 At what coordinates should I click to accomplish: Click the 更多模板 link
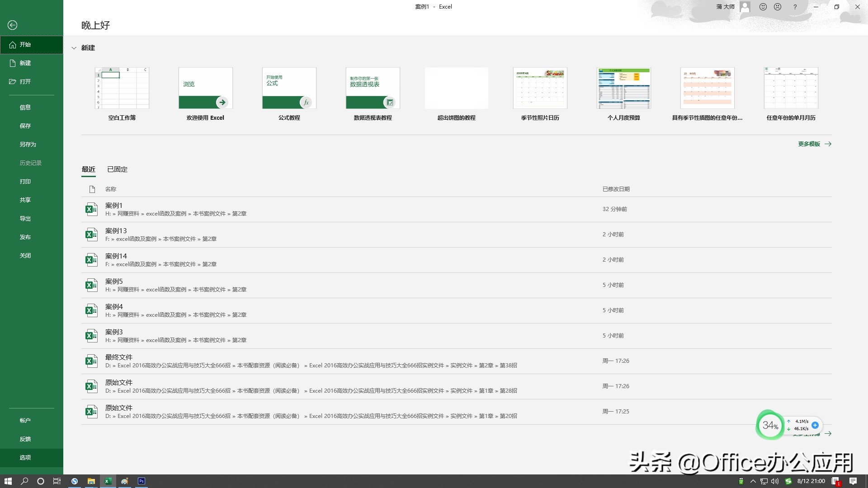(x=814, y=144)
